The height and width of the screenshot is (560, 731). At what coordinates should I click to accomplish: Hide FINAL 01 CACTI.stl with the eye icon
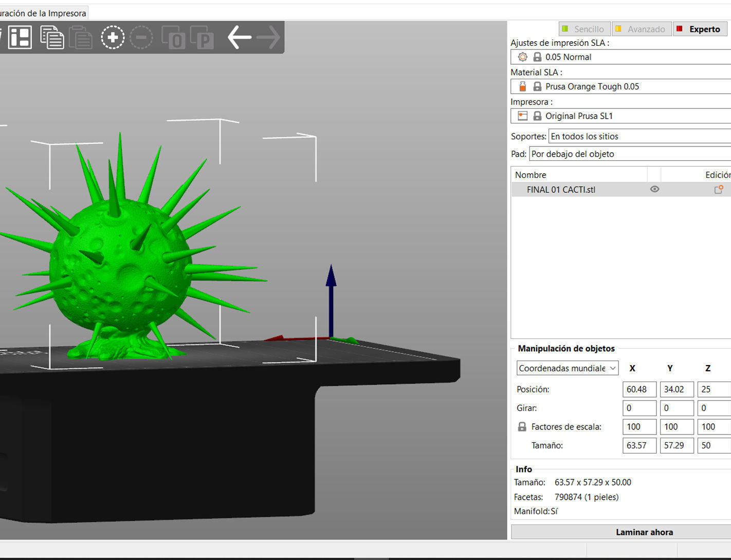654,189
